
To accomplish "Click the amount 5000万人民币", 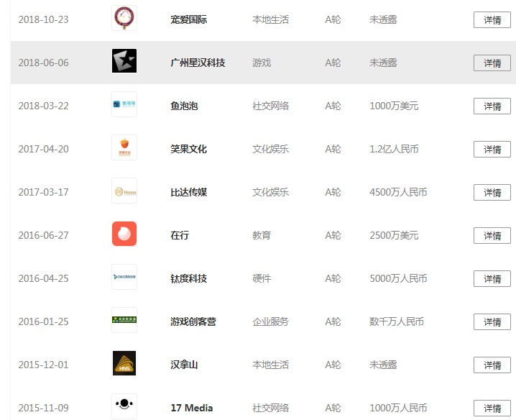I will (398, 279).
